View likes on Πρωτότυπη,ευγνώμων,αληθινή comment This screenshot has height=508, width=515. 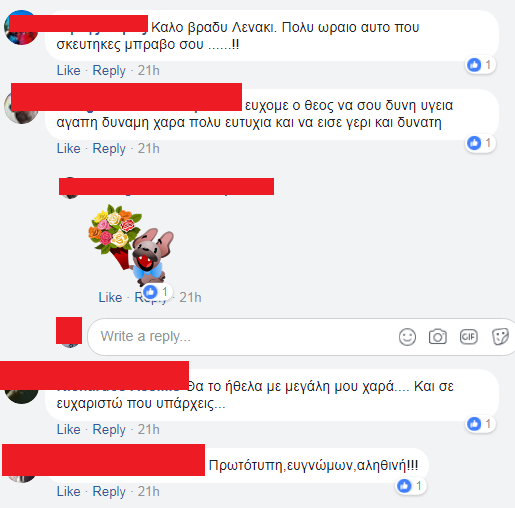[411, 486]
